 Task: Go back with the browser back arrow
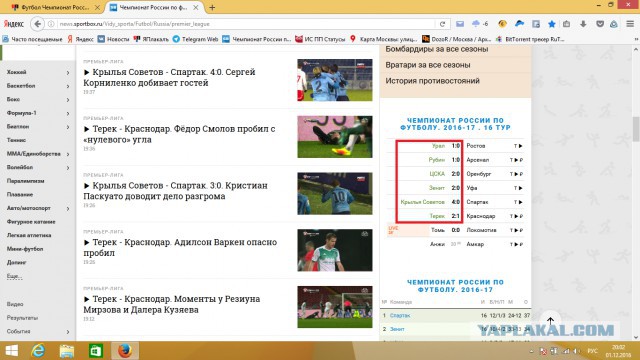click(37, 24)
